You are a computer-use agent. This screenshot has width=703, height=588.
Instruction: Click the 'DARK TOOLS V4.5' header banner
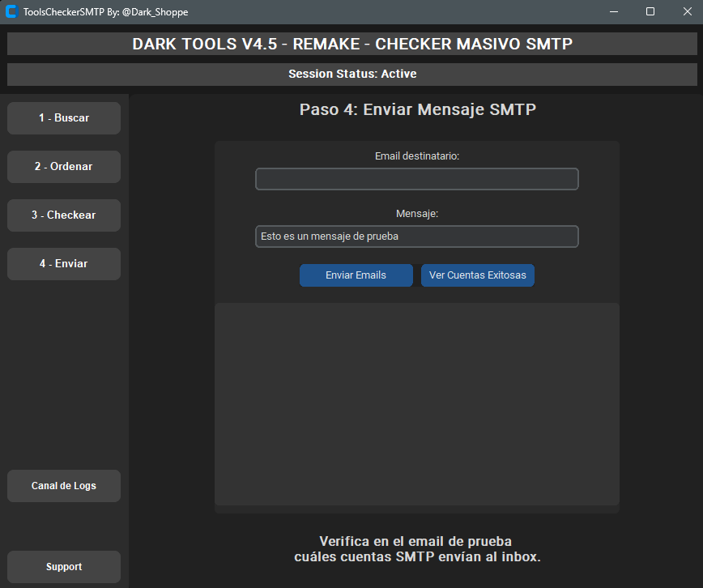[x=351, y=44]
